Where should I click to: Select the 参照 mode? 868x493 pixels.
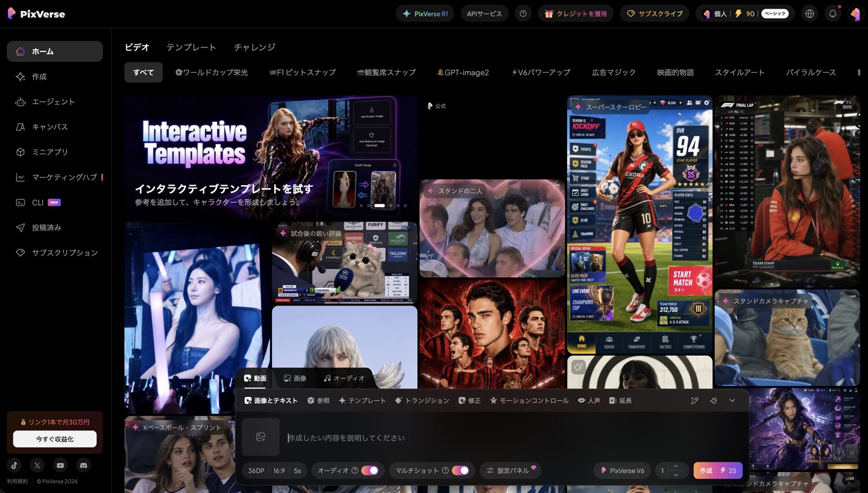pyautogui.click(x=319, y=400)
